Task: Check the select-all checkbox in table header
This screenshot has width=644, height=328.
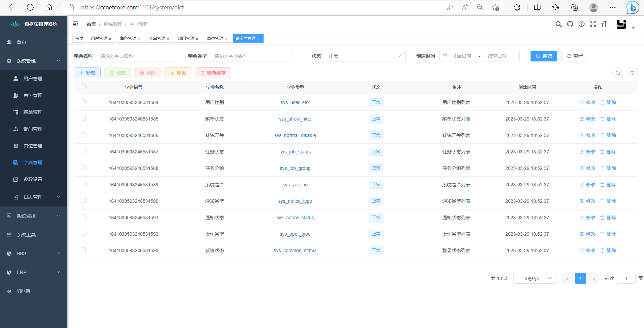Action: tap(83, 87)
